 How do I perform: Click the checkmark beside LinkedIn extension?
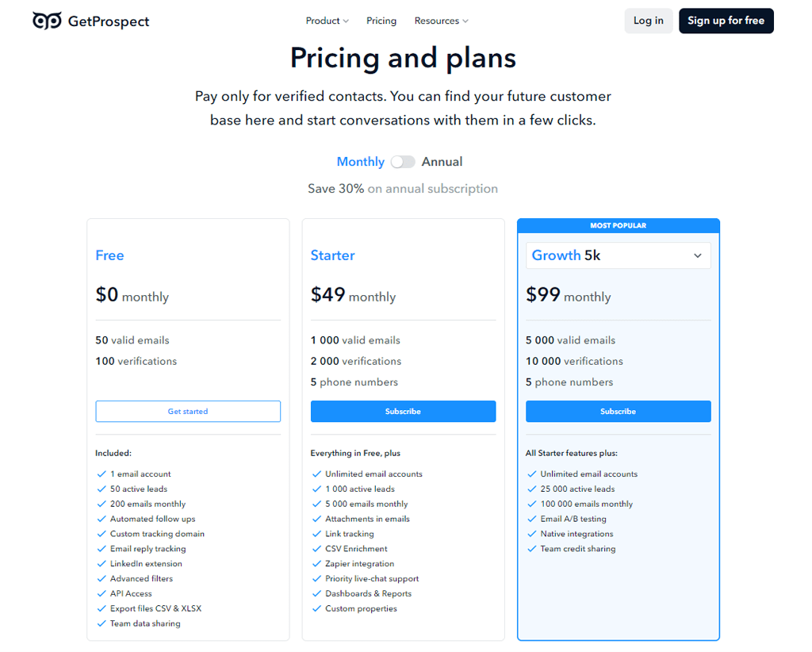(101, 564)
